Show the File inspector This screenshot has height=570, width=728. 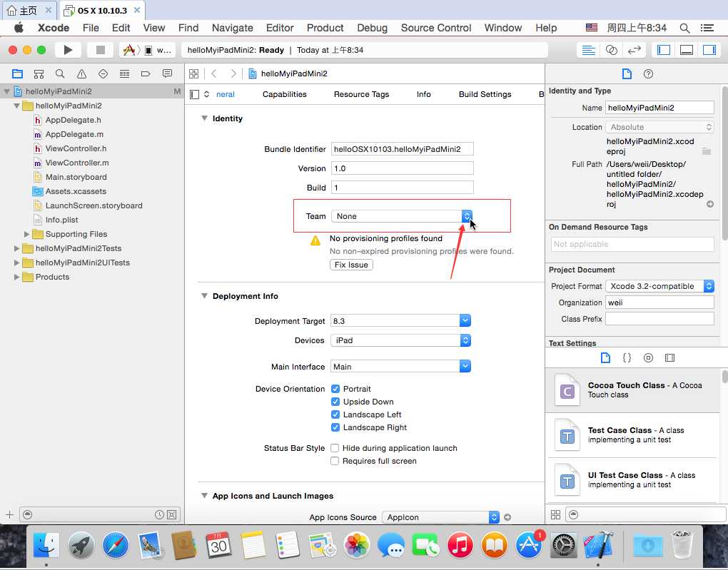(627, 73)
